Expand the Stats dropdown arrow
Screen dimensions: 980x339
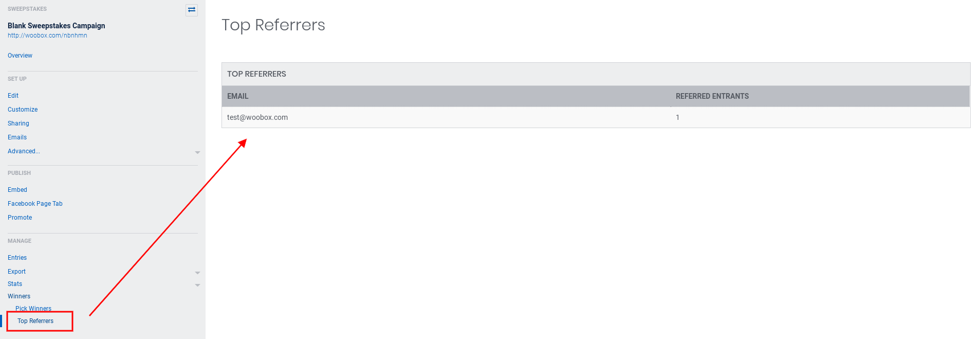click(197, 285)
